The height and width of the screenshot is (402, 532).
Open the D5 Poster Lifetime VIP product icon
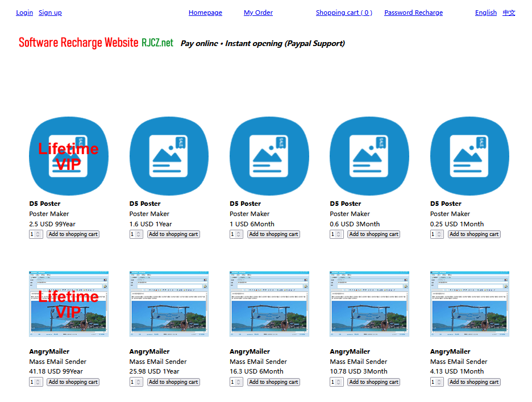(x=69, y=156)
